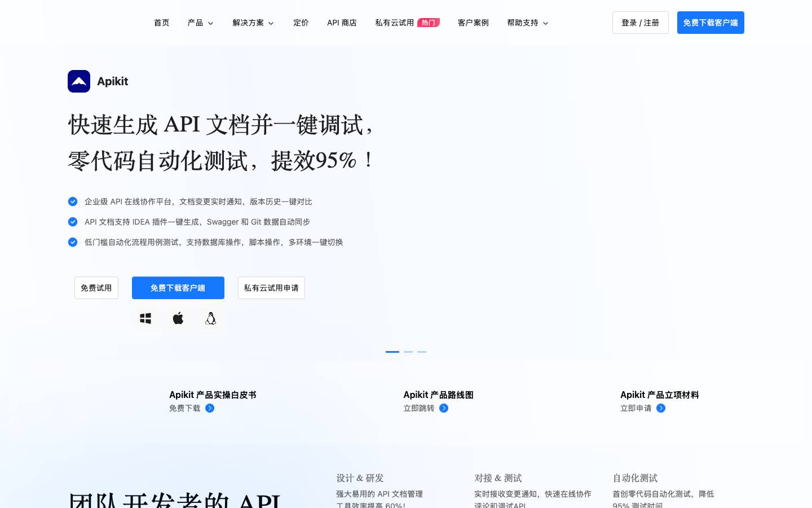Select the first carousel indicator
The image size is (812, 508).
coord(392,352)
